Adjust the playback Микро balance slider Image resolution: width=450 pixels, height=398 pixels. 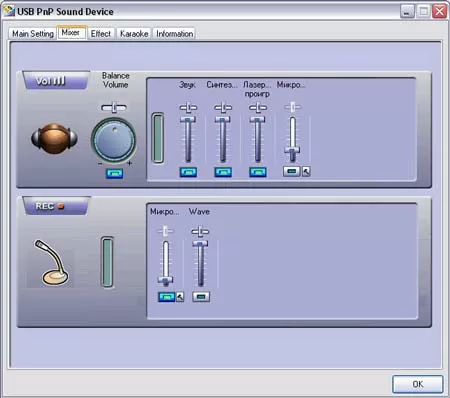293,107
